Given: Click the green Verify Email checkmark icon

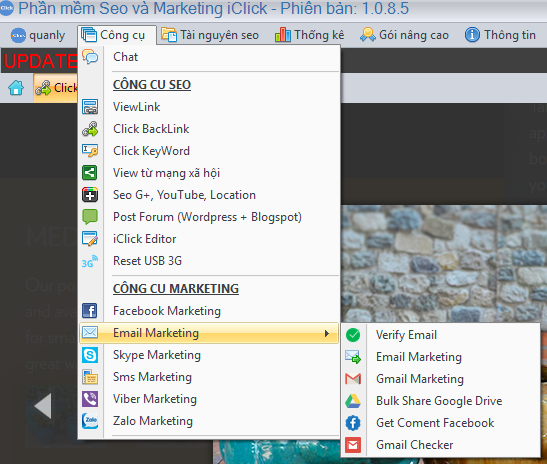Looking at the screenshot, I should click(353, 335).
